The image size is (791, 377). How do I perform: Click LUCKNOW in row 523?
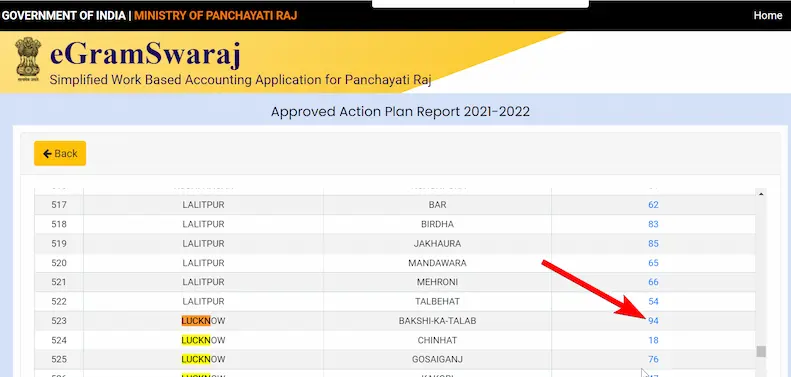tap(203, 321)
